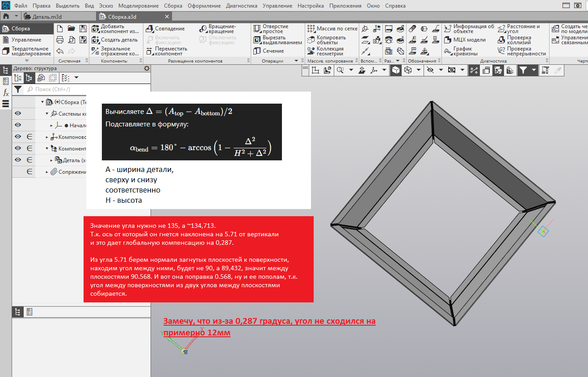Hide the Системы координат tree item
The width and height of the screenshot is (588, 377).
coord(18,113)
